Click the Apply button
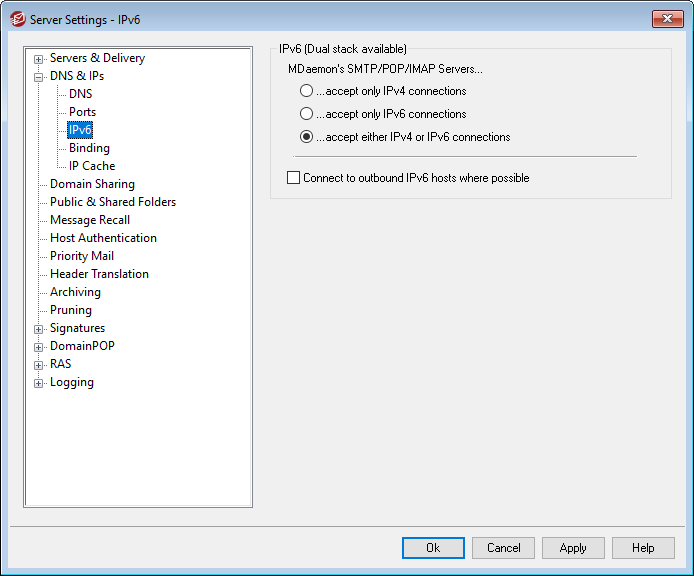Viewport: 694px width, 576px height. coord(573,548)
